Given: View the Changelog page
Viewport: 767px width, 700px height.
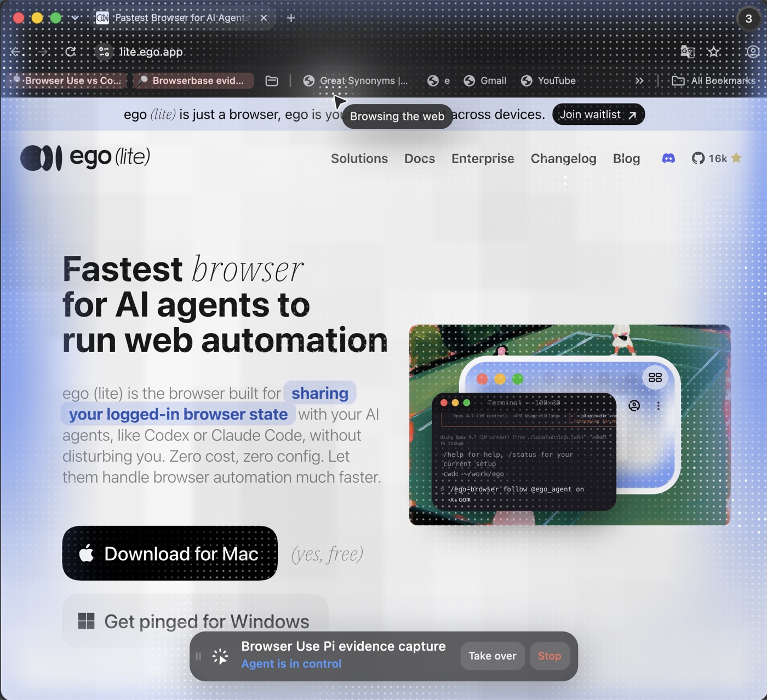Looking at the screenshot, I should tap(563, 158).
